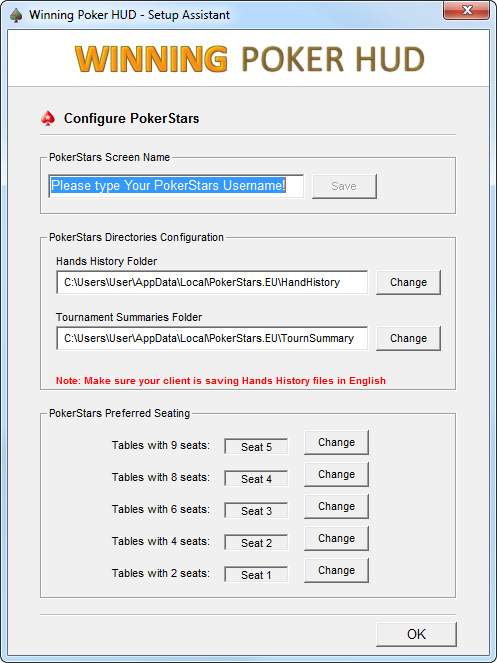Viewport: 497px width, 663px height.
Task: Click the Seat 1 value box
Action: tap(256, 575)
